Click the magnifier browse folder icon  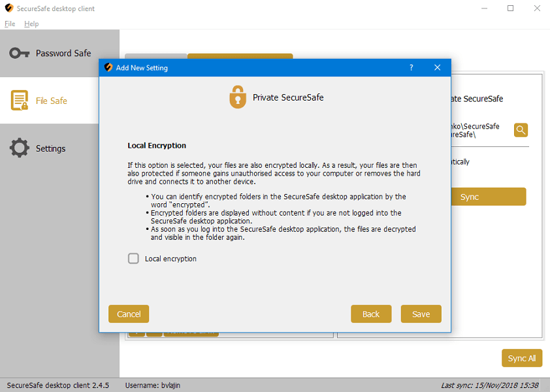(521, 130)
